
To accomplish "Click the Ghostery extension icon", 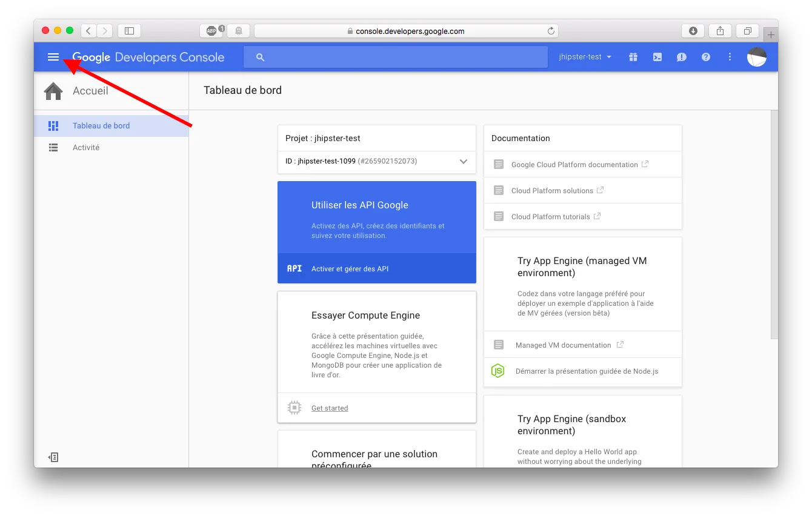I will click(x=238, y=31).
